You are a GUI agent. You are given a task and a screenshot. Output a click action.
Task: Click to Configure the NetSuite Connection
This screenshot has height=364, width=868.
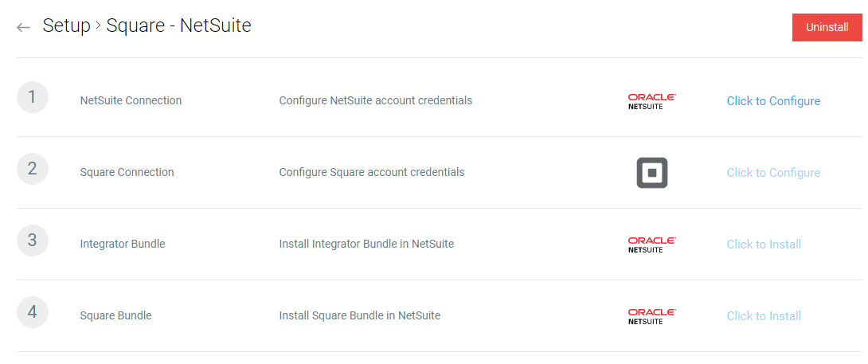pos(773,101)
